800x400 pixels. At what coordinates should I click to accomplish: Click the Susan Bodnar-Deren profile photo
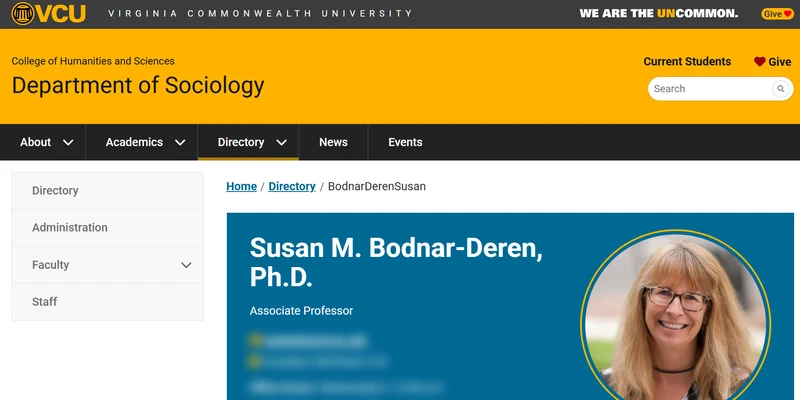[675, 315]
